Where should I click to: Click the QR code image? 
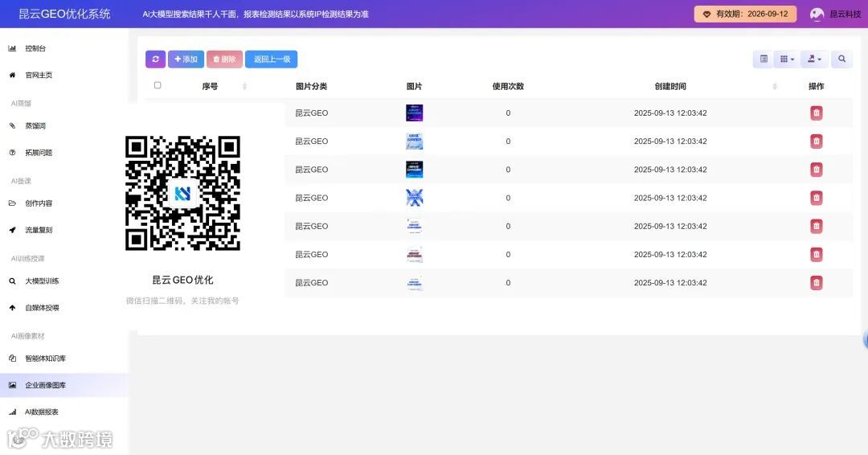(182, 193)
